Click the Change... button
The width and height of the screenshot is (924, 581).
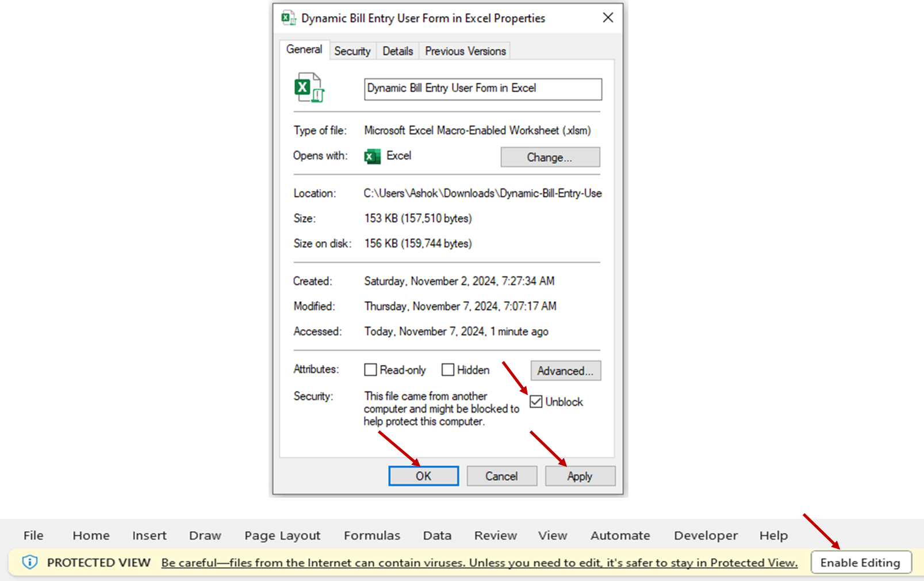(550, 157)
